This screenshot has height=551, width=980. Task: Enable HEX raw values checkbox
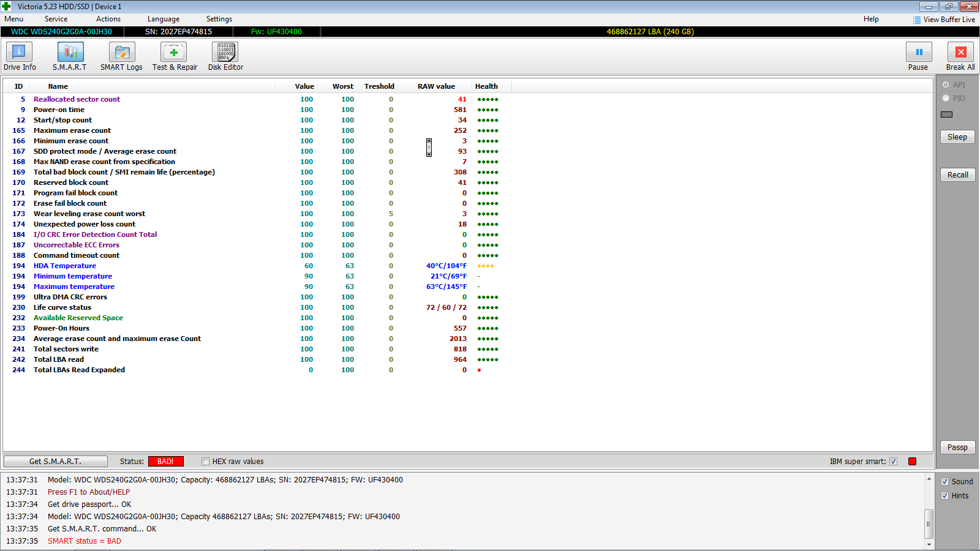(206, 462)
